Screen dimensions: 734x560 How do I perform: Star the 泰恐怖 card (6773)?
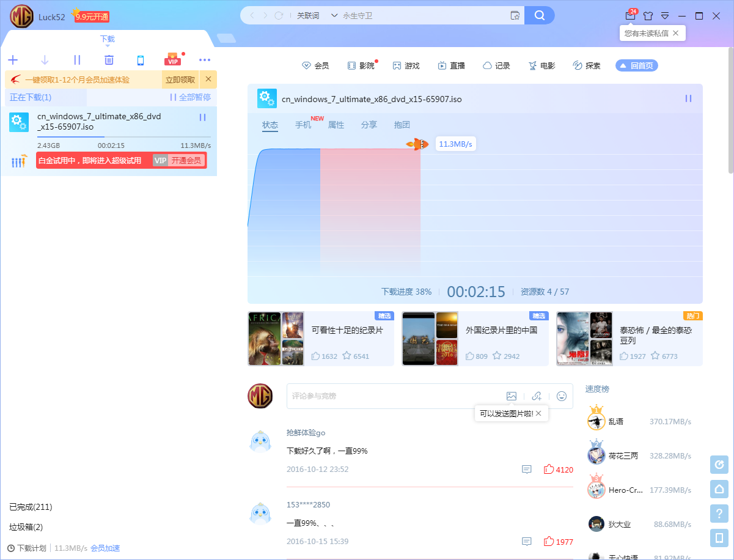pyautogui.click(x=655, y=356)
